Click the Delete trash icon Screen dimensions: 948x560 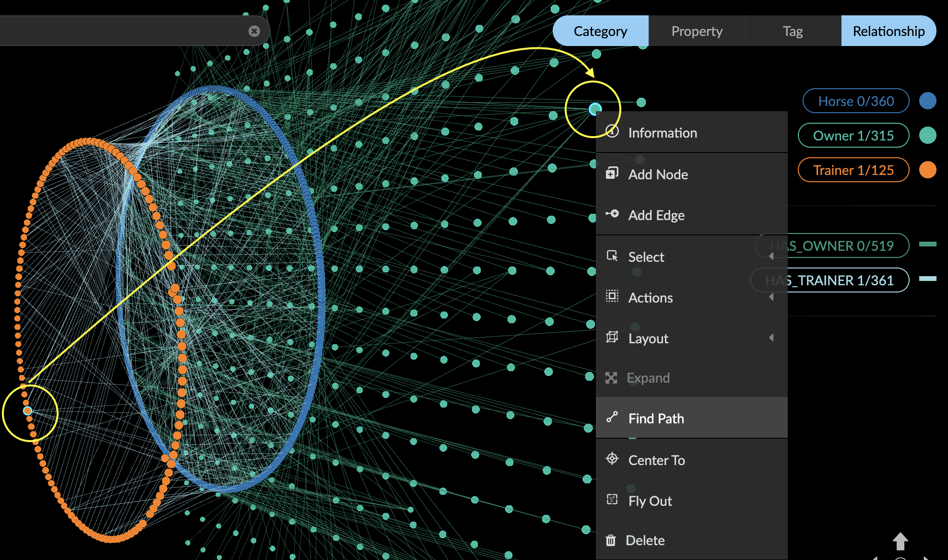(611, 540)
